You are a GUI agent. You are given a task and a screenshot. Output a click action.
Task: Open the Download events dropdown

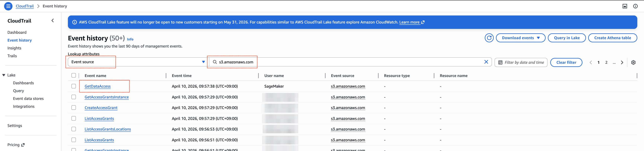tap(520, 38)
